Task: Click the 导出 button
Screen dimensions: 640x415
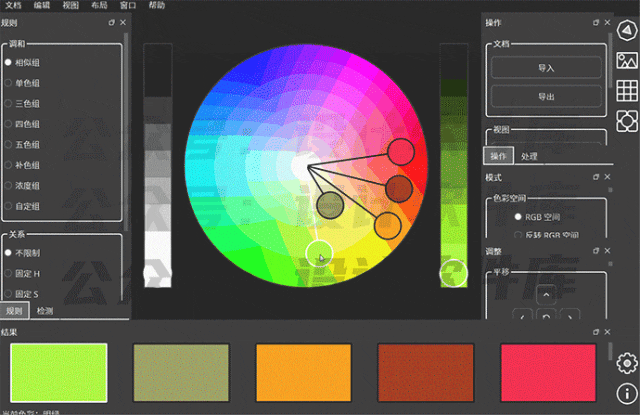Action: coord(546,97)
